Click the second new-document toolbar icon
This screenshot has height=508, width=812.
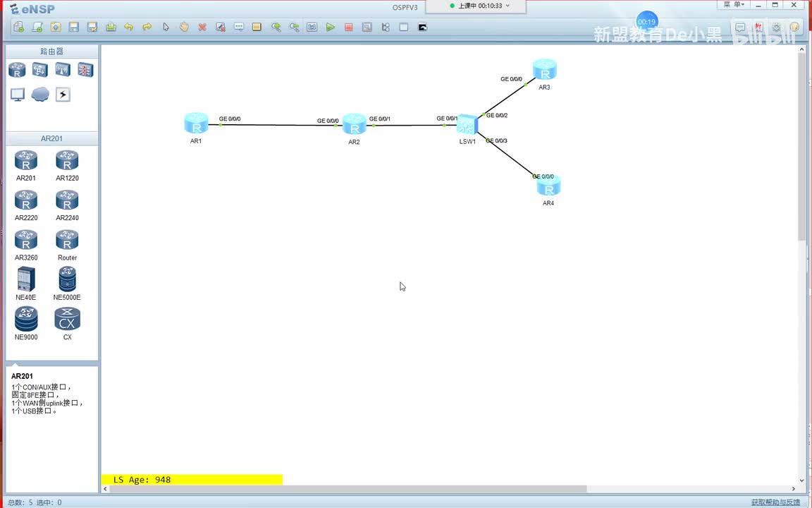point(37,27)
